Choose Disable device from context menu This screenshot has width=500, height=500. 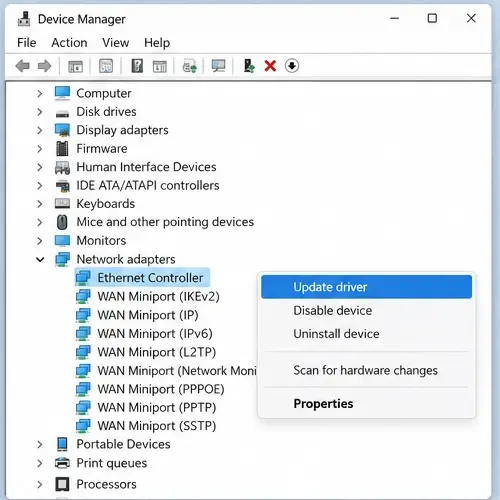[366, 310]
